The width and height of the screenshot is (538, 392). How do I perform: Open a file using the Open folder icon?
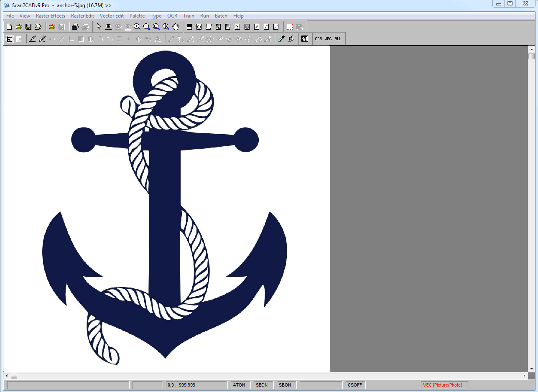tap(18, 26)
